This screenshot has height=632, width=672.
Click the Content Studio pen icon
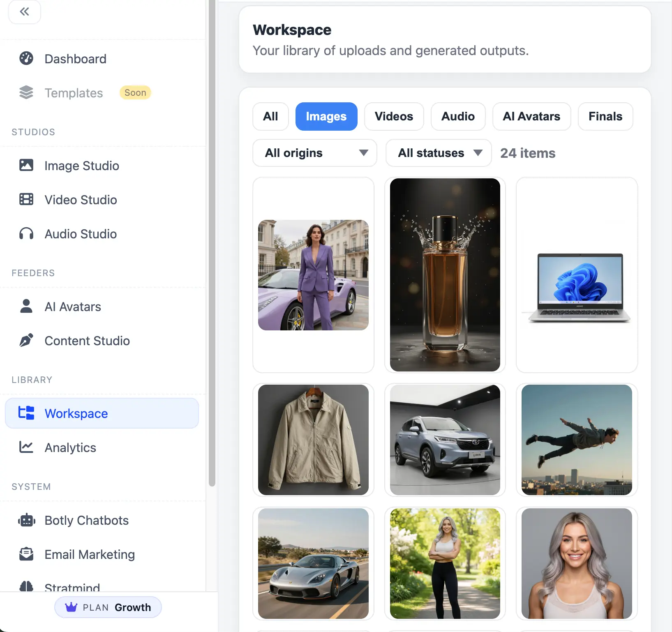pos(26,340)
